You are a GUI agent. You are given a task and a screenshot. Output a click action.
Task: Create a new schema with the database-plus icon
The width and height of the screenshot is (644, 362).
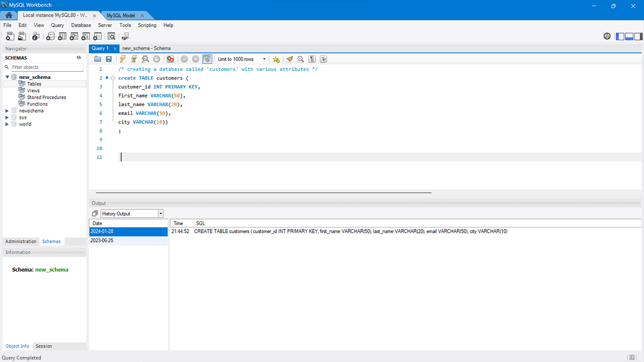(50, 36)
